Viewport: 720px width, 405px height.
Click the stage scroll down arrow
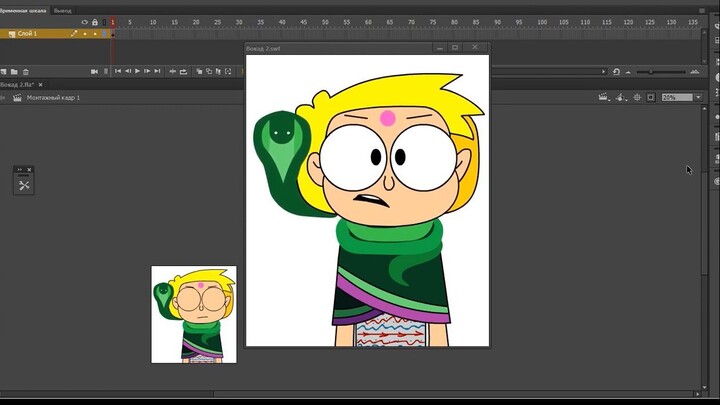[x=704, y=387]
